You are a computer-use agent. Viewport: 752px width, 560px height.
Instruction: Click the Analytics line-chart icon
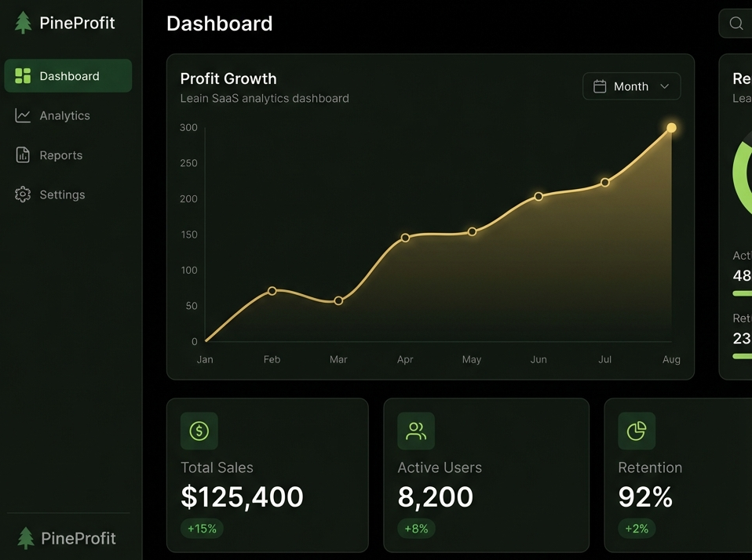point(21,115)
